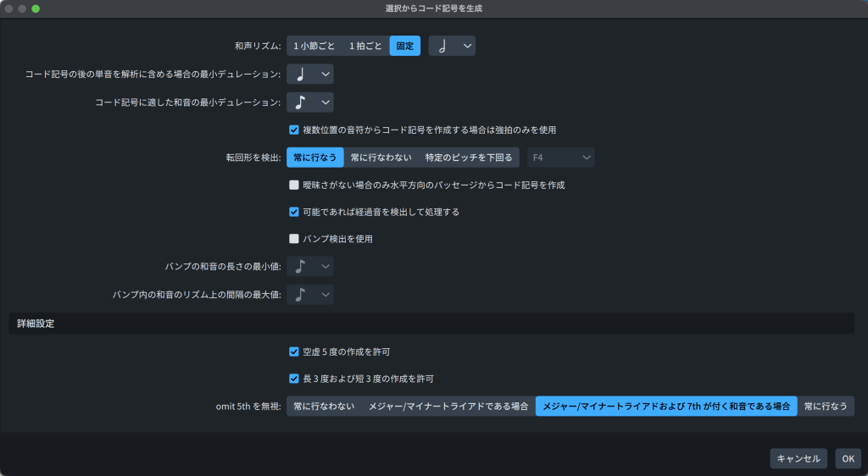The image size is (868, 476).
Task: Open the quarter-note minimum duration dropdown
Action: tap(310, 75)
